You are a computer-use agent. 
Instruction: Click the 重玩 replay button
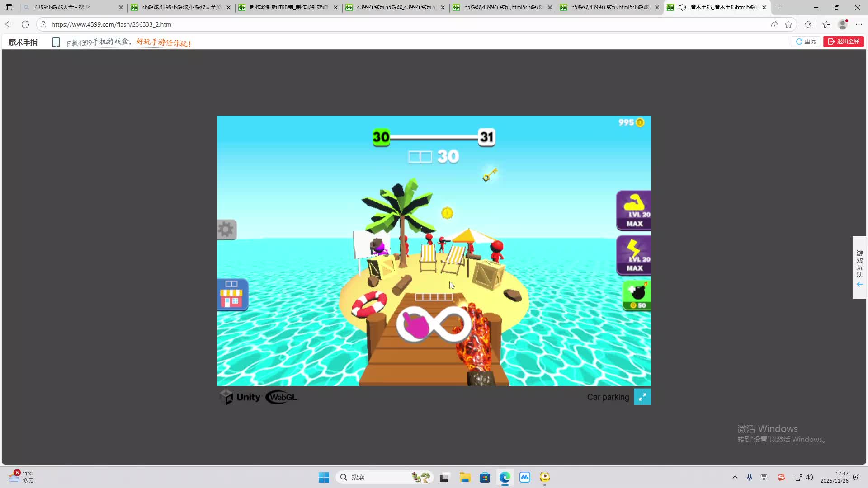(806, 42)
